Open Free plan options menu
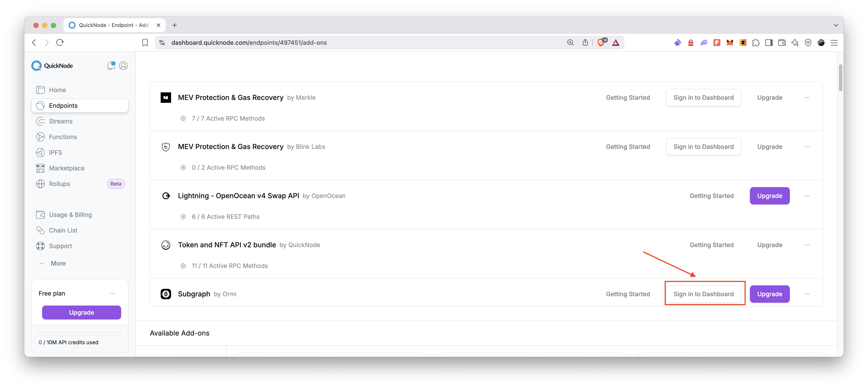 click(112, 293)
